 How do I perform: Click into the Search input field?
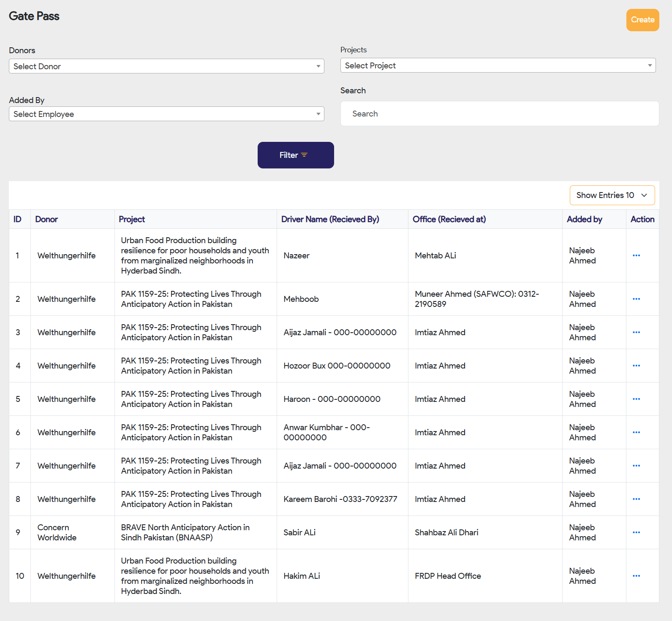pyautogui.click(x=499, y=114)
